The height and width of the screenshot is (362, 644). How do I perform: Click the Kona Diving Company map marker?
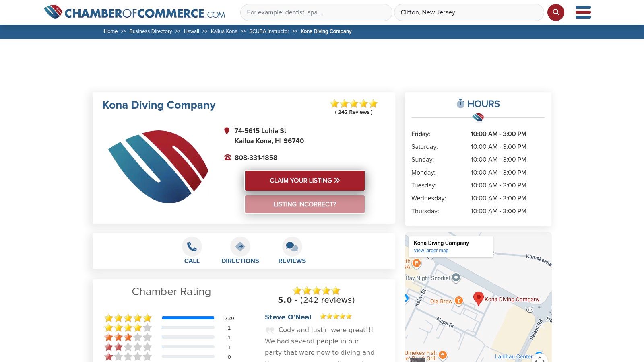(x=478, y=298)
